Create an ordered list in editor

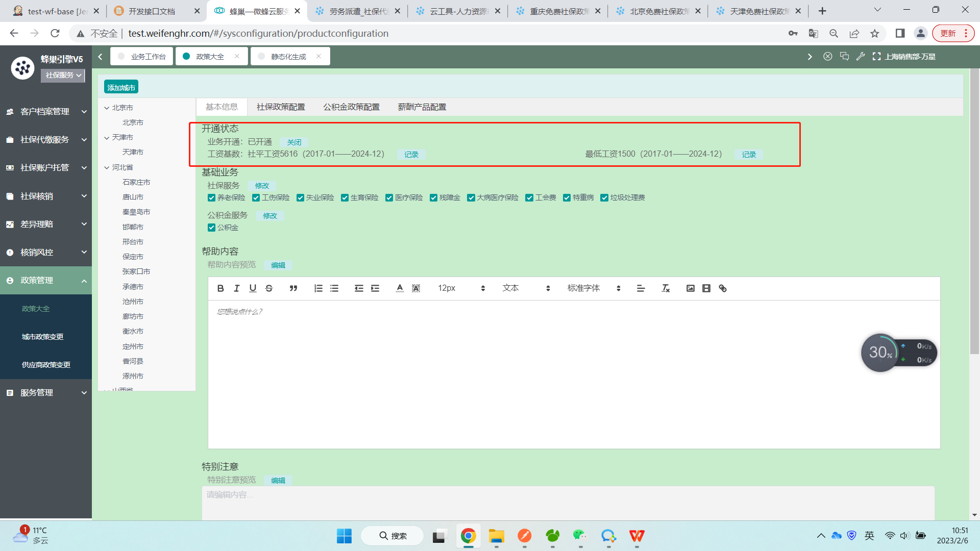click(318, 288)
